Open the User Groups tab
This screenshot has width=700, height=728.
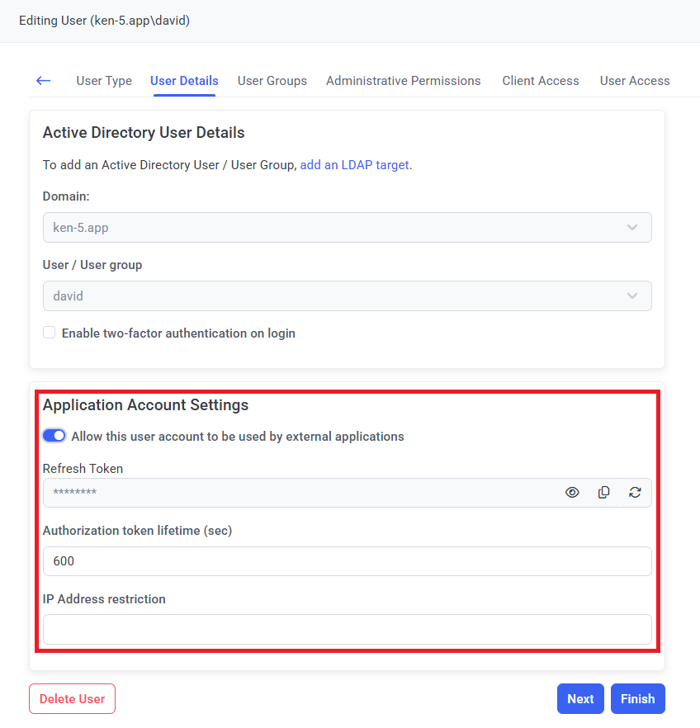click(272, 81)
